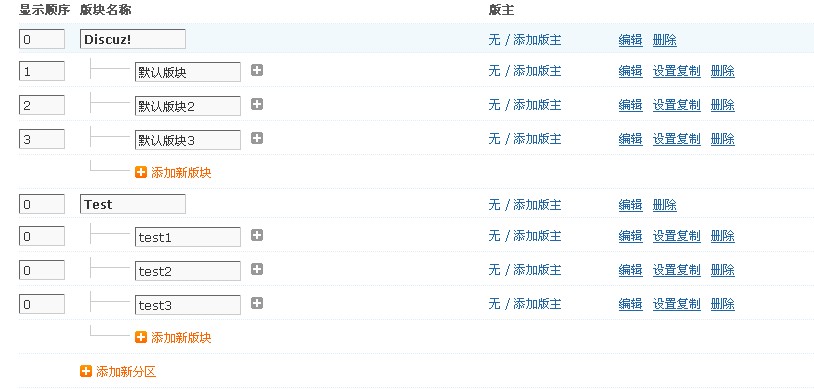This screenshot has width=814, height=389.
Task: Delete the Test category via 删除
Action: [x=664, y=205]
